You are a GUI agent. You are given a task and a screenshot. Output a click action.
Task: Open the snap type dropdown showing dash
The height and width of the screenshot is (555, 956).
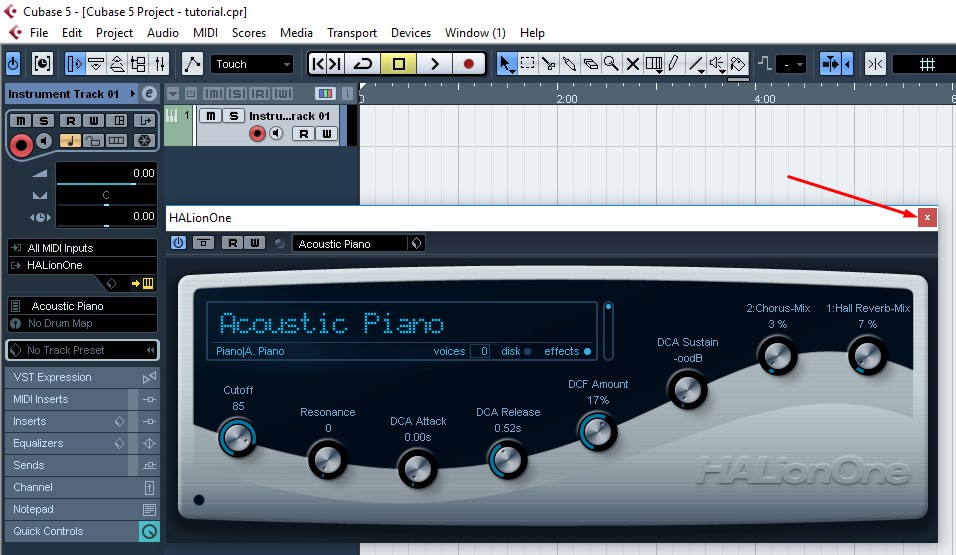(x=792, y=64)
